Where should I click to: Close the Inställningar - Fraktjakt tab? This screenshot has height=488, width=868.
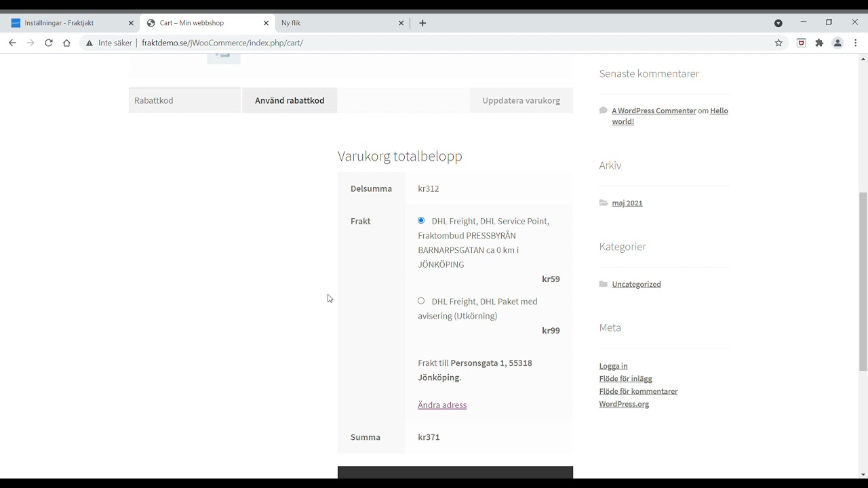pyautogui.click(x=131, y=23)
